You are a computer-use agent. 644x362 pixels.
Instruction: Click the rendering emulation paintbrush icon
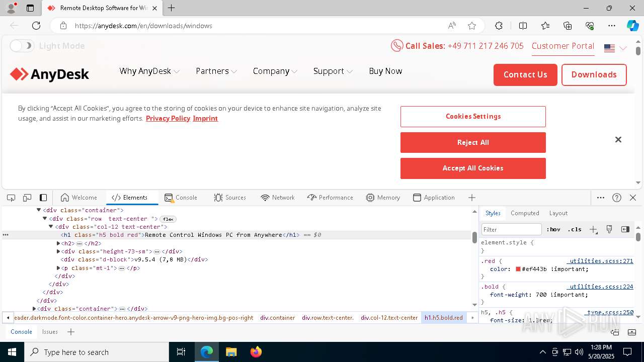click(609, 229)
